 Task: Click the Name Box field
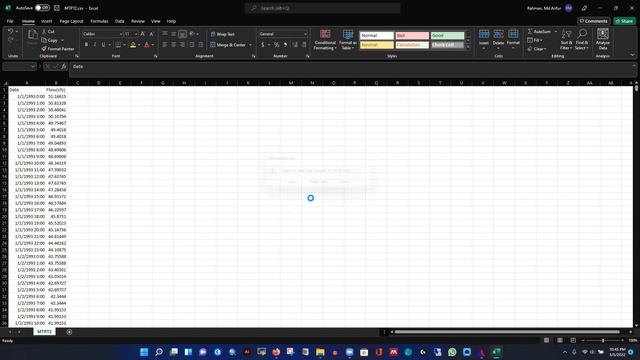[x=20, y=67]
